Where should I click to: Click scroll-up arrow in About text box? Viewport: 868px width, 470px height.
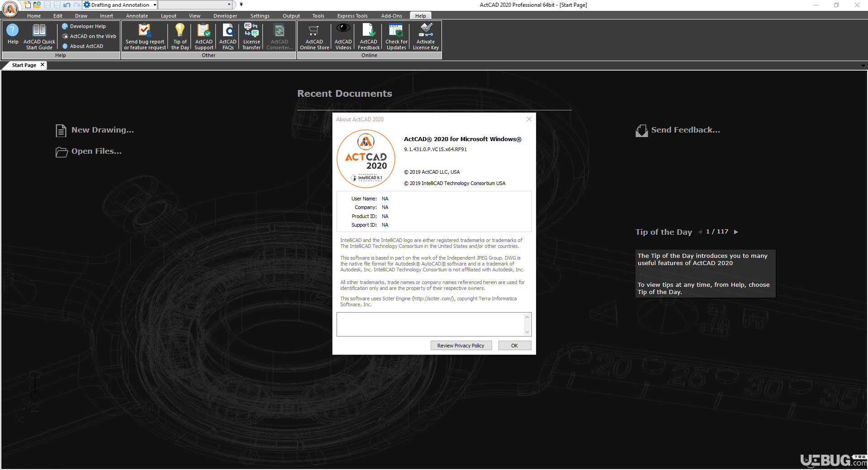tap(527, 317)
